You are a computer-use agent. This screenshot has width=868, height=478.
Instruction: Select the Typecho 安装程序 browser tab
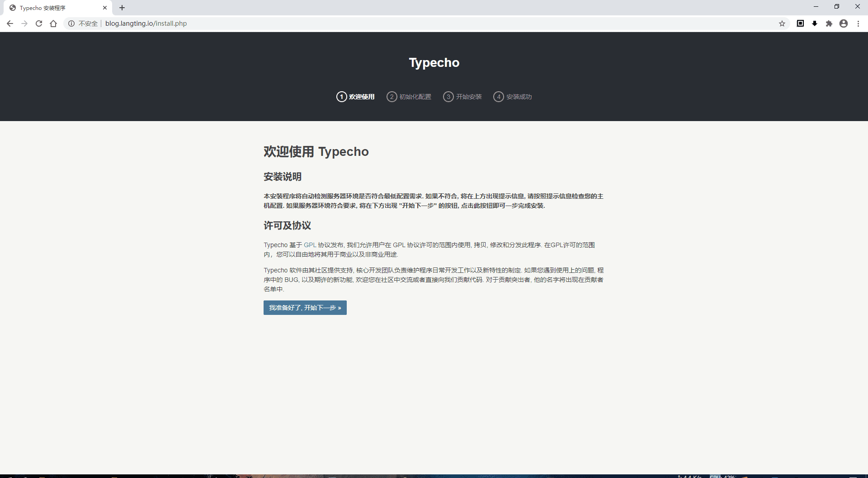(58, 8)
